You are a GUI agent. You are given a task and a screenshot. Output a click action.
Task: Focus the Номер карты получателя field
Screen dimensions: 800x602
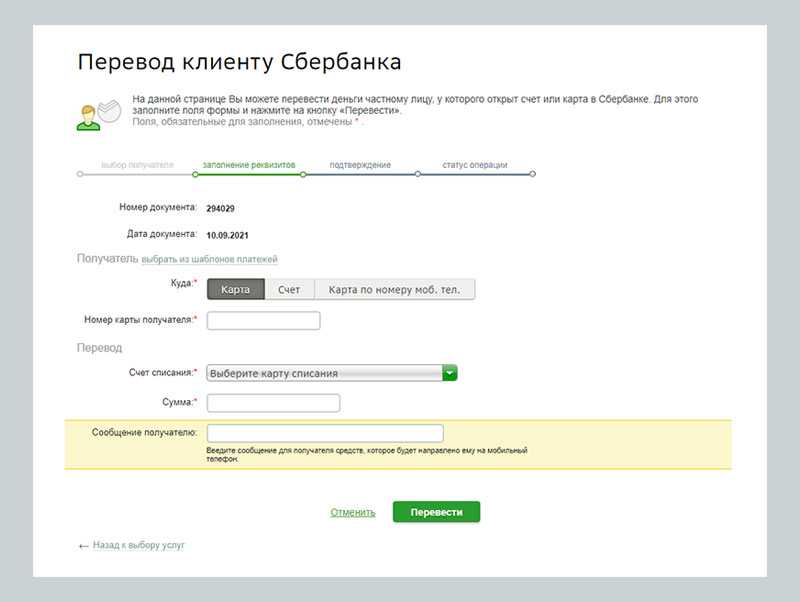coord(263,320)
